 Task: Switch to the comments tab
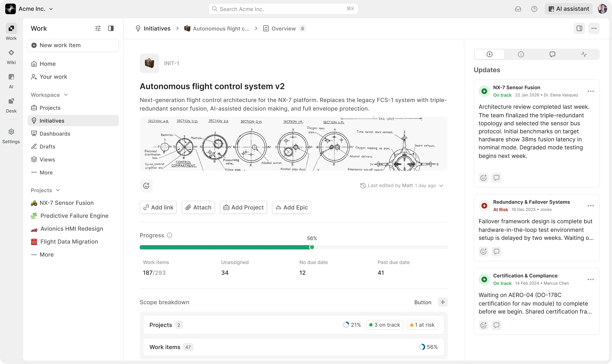[552, 54]
